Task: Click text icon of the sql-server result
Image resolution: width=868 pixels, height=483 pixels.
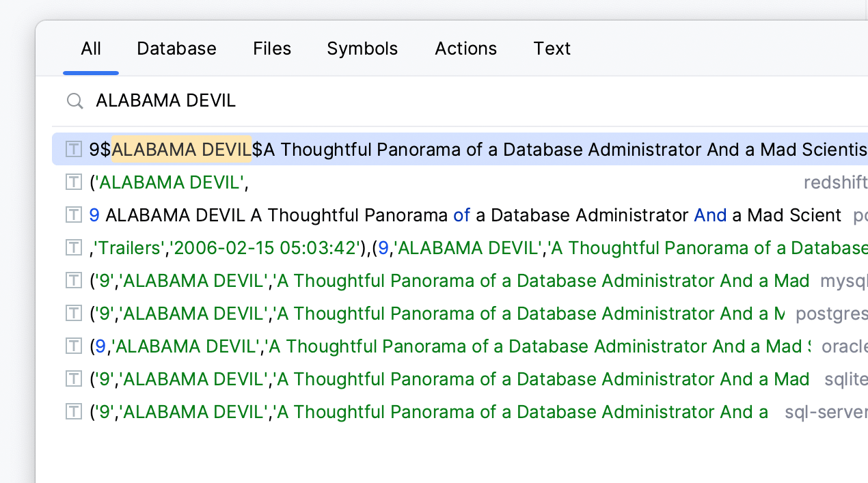Action: coord(74,411)
